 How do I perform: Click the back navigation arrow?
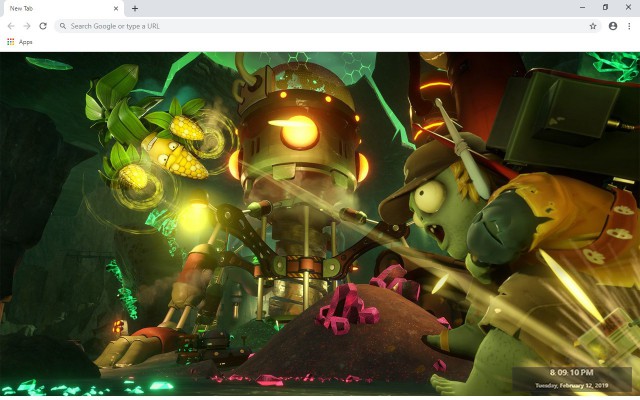(11, 26)
